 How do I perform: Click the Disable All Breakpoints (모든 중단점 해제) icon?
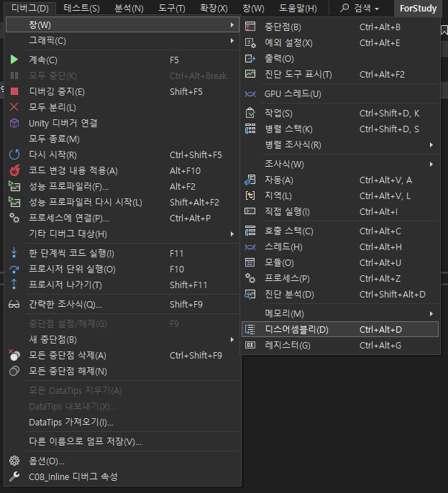14,371
